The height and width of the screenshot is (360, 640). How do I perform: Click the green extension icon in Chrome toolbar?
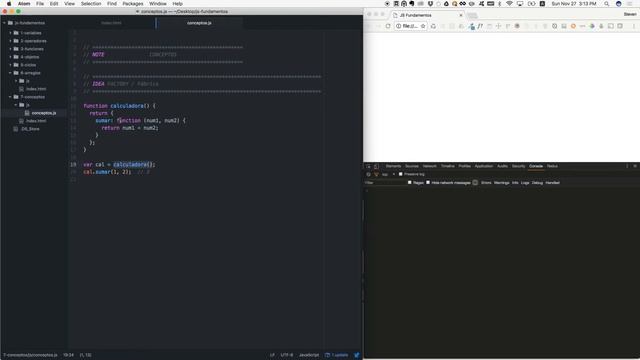coord(592,26)
